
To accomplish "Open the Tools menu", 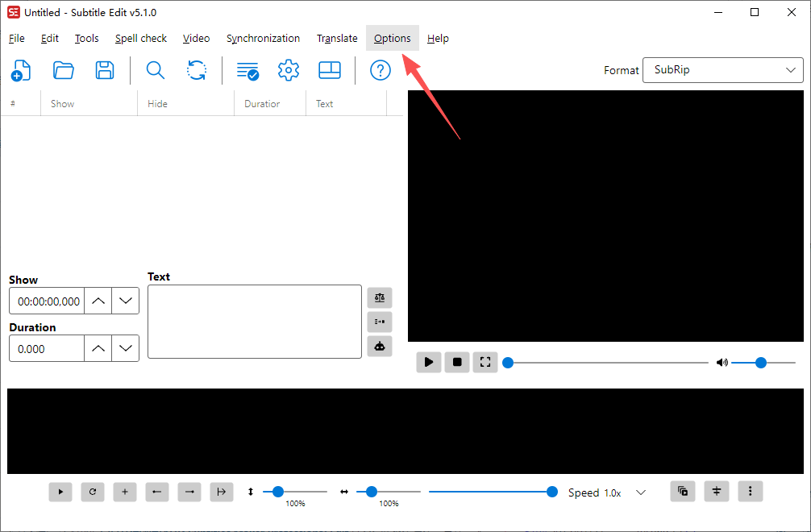I will pos(86,38).
